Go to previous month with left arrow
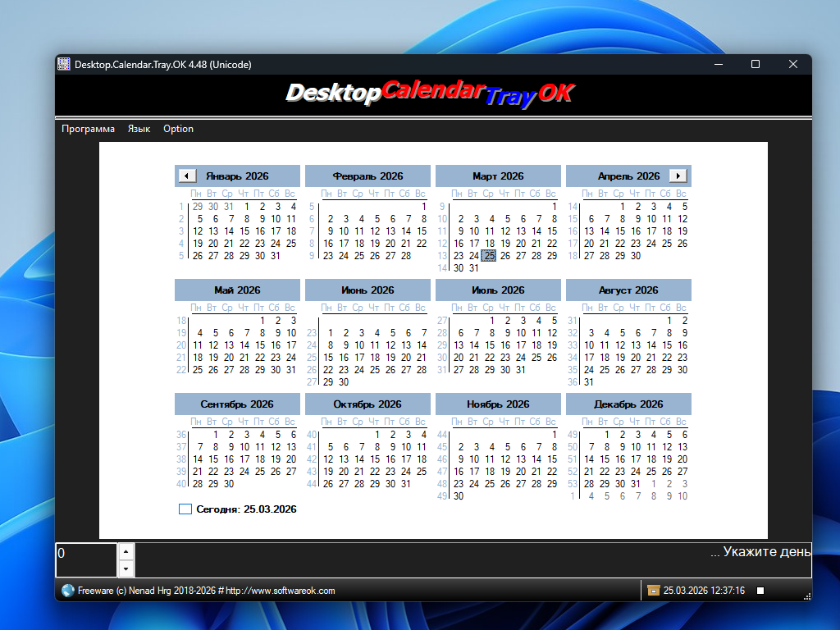Image resolution: width=840 pixels, height=630 pixels. pyautogui.click(x=186, y=176)
